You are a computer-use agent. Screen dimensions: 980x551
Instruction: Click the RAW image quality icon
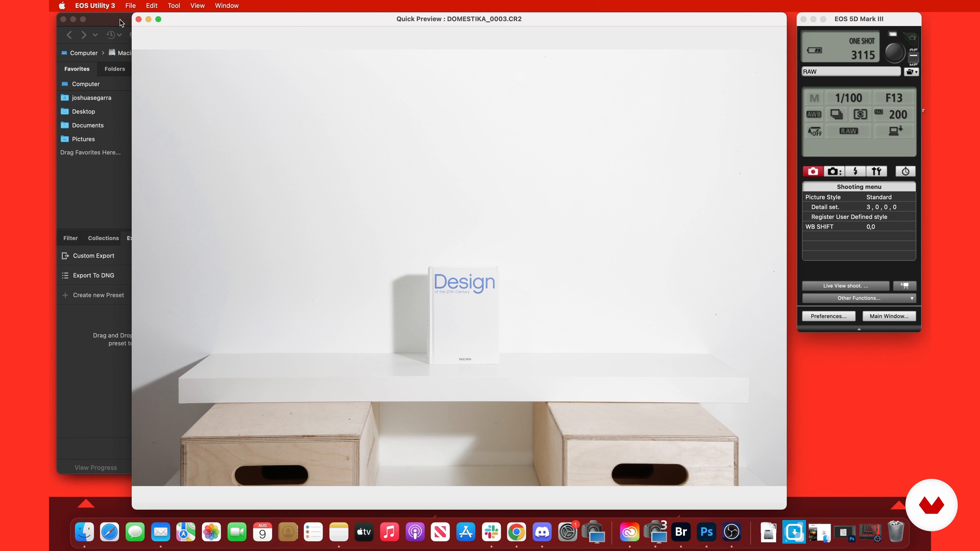(x=848, y=131)
